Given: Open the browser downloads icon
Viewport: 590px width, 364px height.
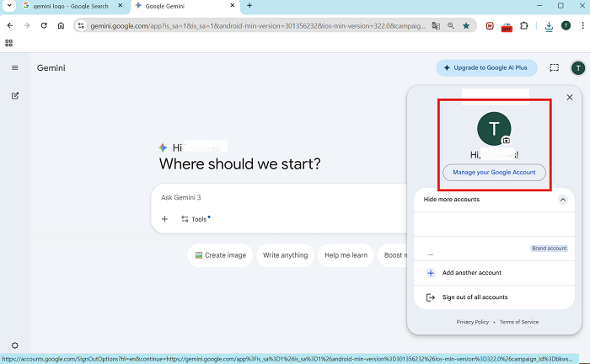Looking at the screenshot, I should pyautogui.click(x=549, y=26).
